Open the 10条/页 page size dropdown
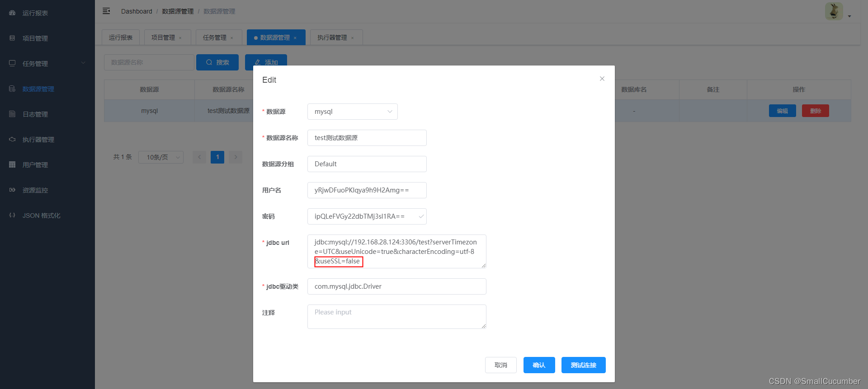Screen dimensions: 868x389 click(x=161, y=157)
